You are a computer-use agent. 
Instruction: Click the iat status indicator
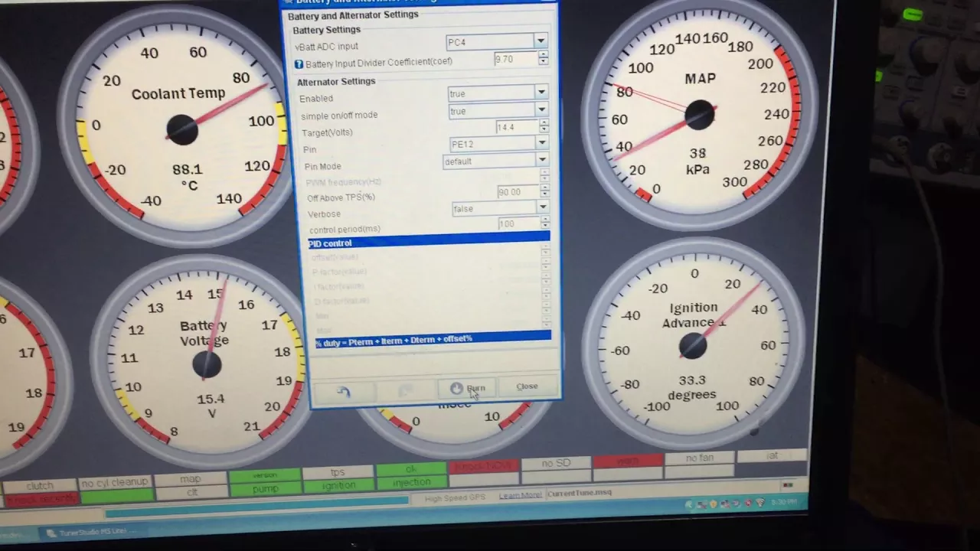772,455
